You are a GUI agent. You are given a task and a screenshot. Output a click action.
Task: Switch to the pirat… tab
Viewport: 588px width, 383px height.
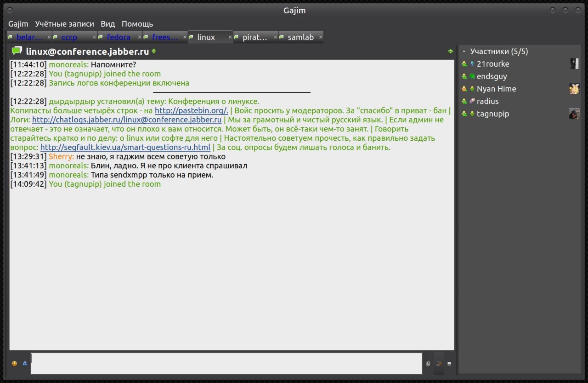coord(255,37)
